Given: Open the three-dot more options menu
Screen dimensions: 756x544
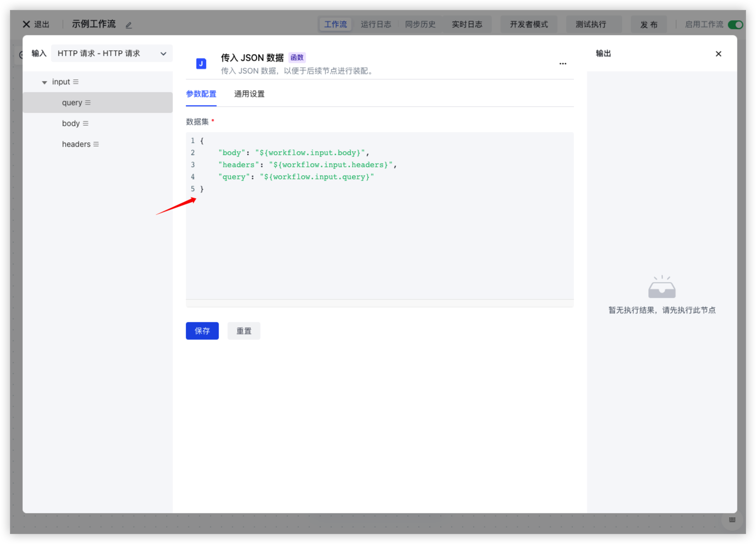Looking at the screenshot, I should click(x=562, y=64).
